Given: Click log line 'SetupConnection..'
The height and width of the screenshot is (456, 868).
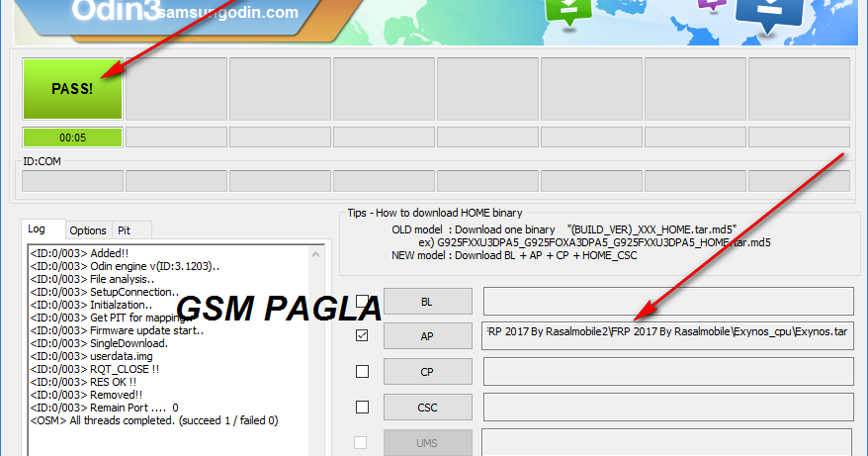Looking at the screenshot, I should [105, 292].
